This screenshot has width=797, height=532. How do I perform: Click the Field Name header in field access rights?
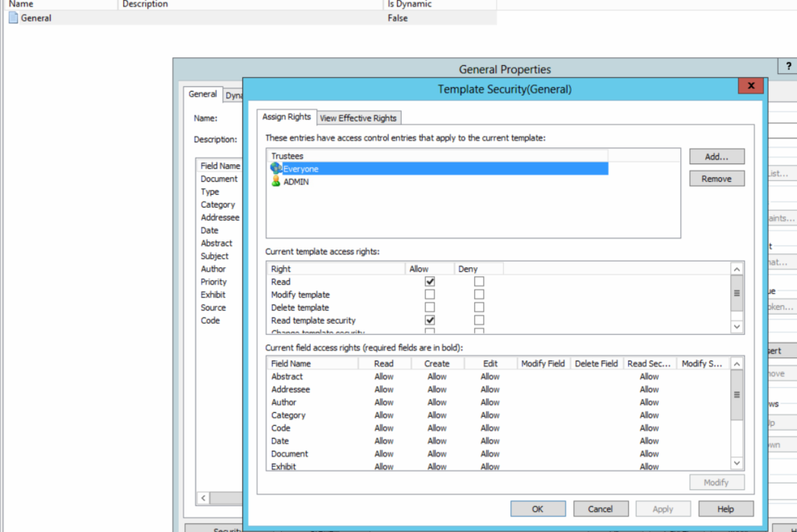coord(312,364)
